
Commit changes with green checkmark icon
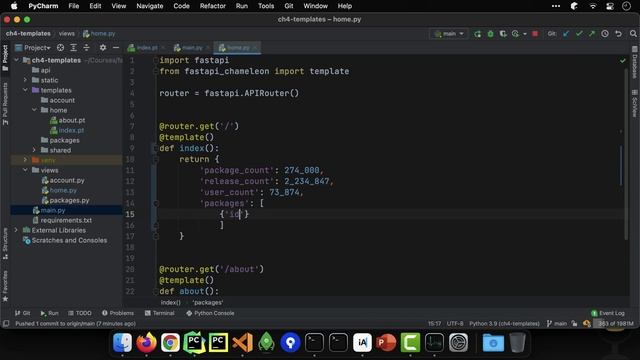[x=579, y=34]
